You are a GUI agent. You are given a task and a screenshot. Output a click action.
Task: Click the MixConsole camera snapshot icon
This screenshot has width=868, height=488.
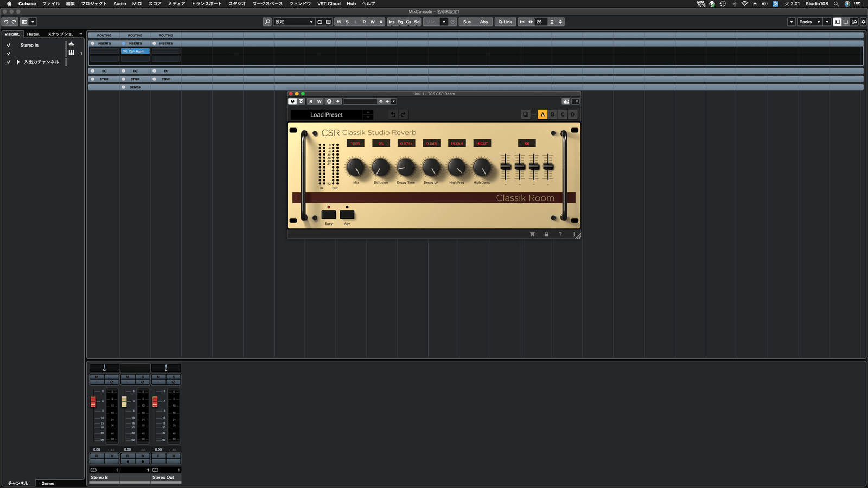pyautogui.click(x=24, y=22)
